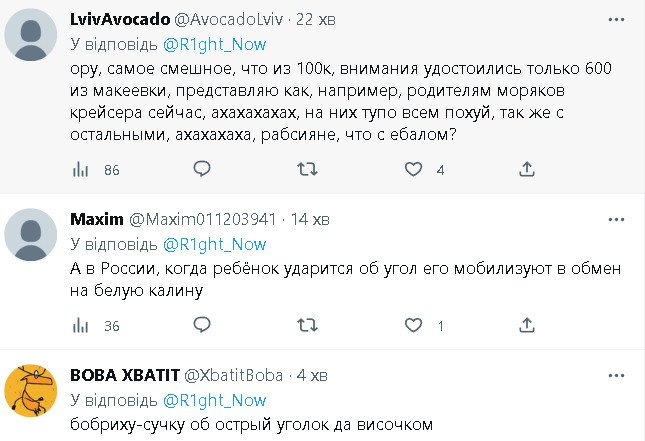
Task: Visit the Maxim display name link
Action: pos(95,218)
